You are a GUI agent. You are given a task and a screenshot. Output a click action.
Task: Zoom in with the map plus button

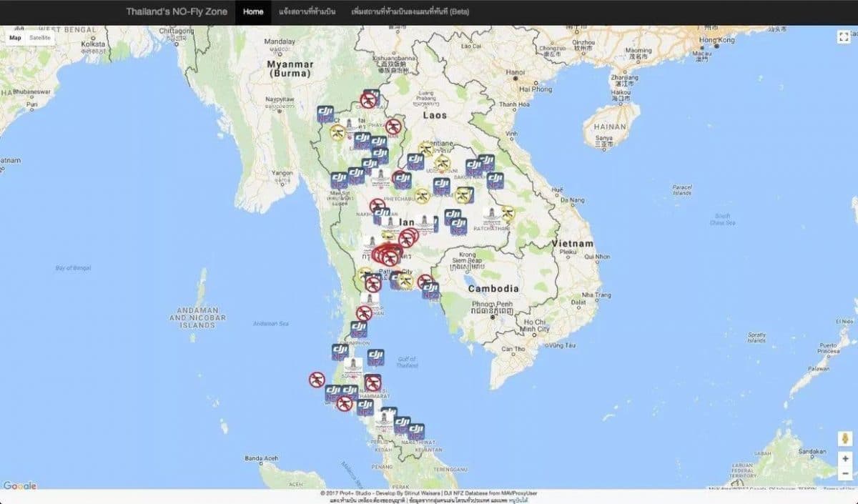tap(844, 460)
